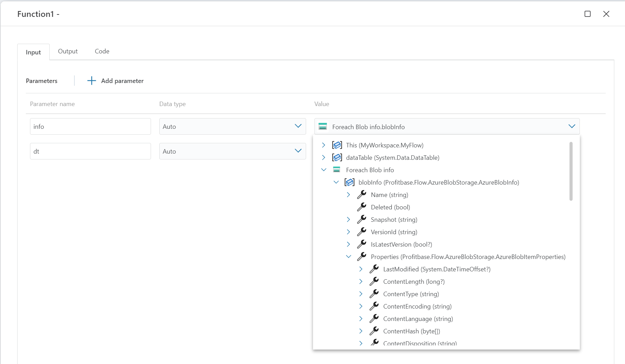Switch to the Code tab
Screen dimensions: 625x364
102,51
